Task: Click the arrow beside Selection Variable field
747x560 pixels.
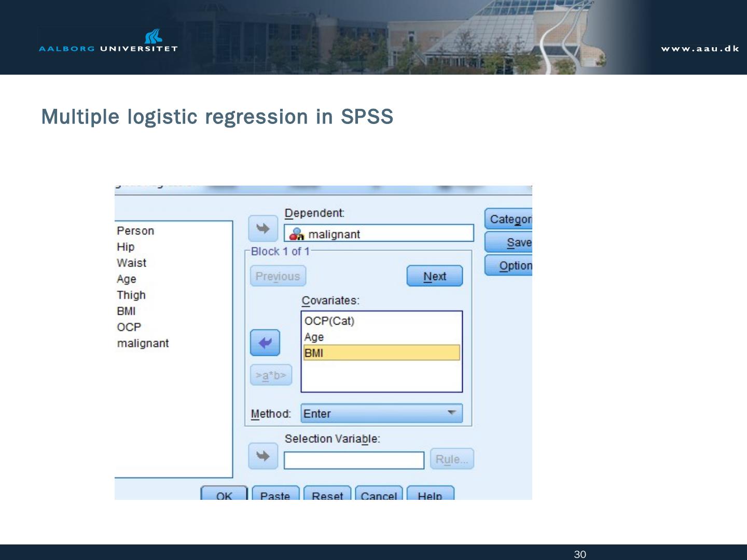Action: click(263, 456)
